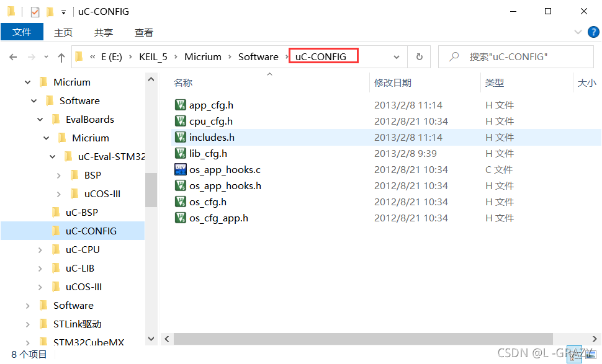Expand the ribbon with the chevron

pos(578,32)
